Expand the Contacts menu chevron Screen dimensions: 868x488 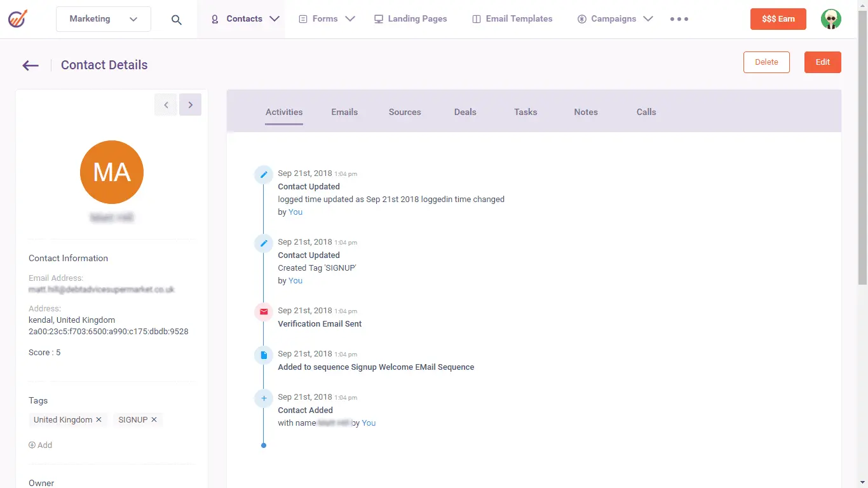tap(275, 18)
